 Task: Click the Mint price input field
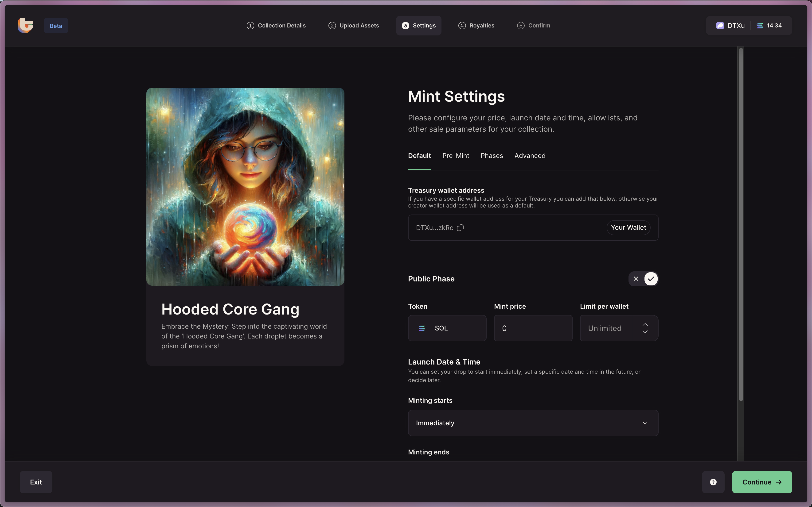pos(533,328)
